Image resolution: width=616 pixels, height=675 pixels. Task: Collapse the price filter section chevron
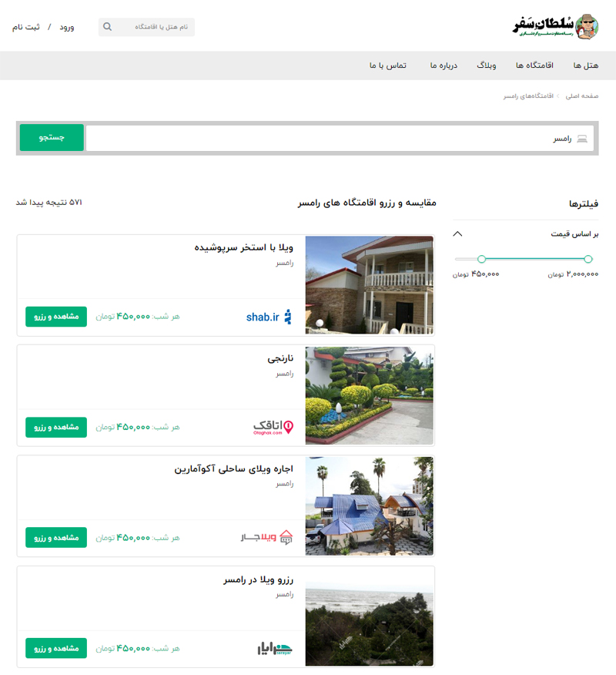457,233
